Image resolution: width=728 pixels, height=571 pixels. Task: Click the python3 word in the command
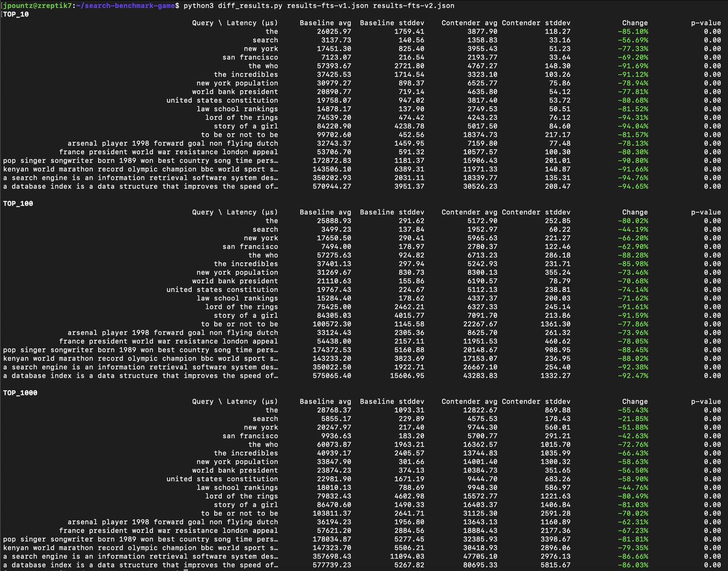click(x=198, y=5)
